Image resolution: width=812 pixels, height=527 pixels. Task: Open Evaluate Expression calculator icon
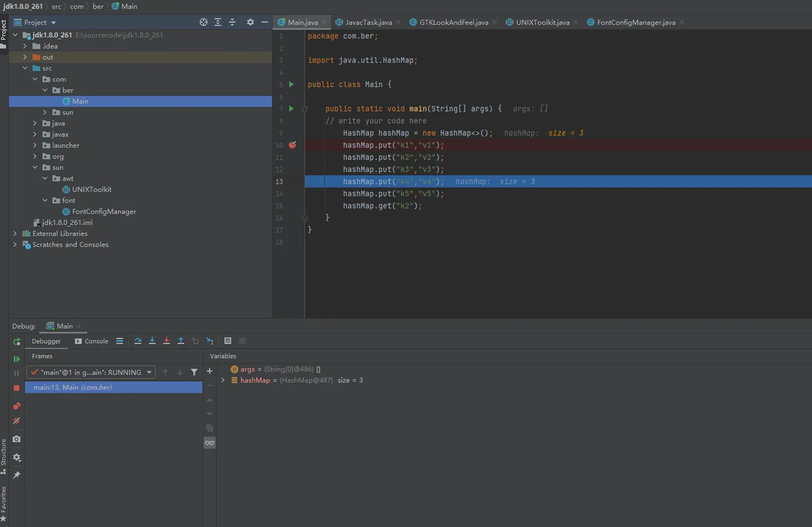tap(228, 341)
